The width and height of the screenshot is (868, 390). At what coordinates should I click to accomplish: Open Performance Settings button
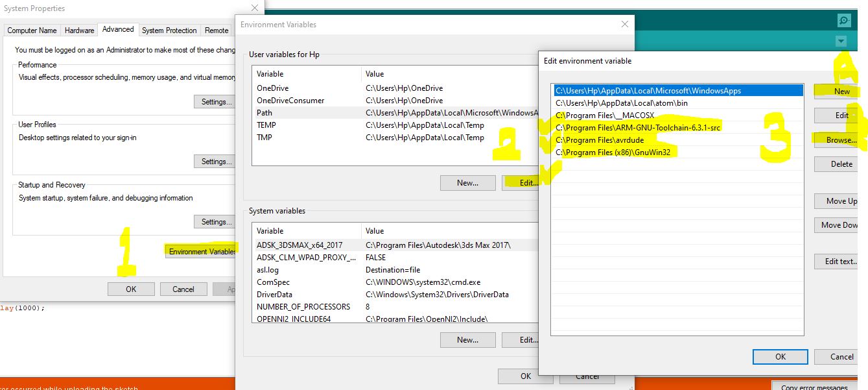pos(216,102)
